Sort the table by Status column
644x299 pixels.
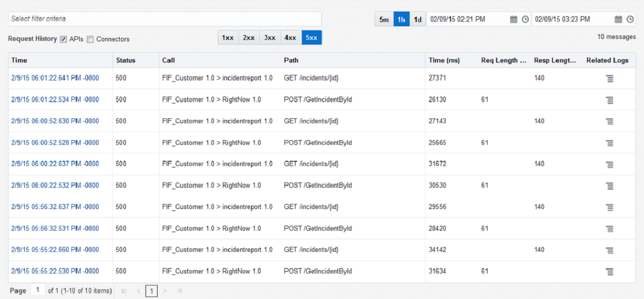126,60
